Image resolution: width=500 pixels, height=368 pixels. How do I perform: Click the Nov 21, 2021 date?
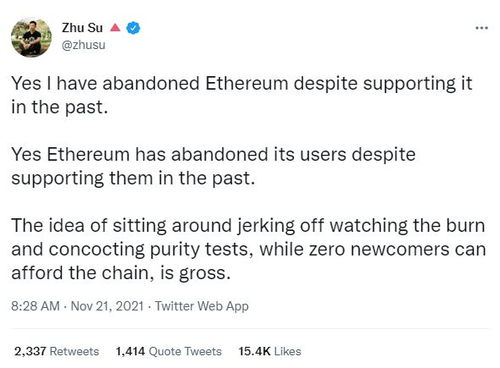pyautogui.click(x=107, y=306)
